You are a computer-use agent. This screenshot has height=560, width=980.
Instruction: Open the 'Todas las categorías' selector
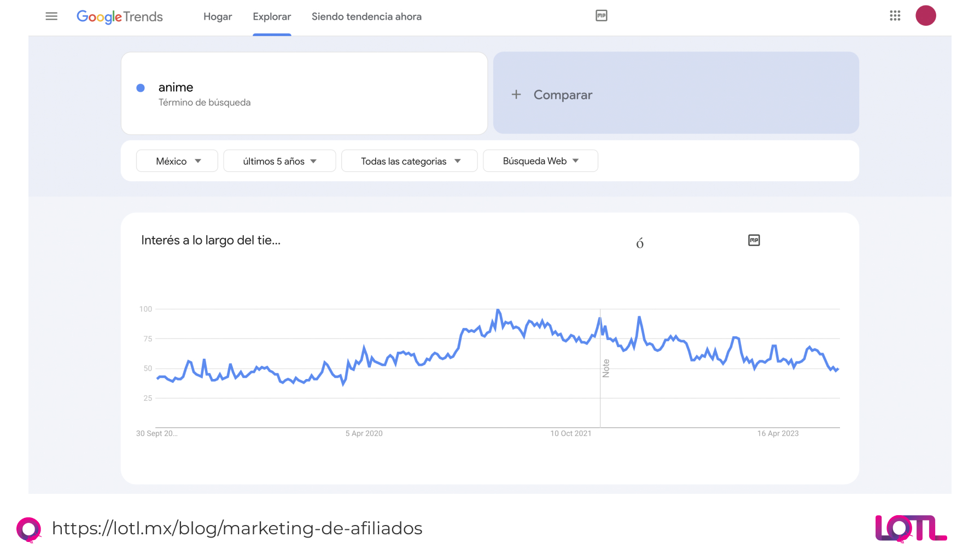409,161
